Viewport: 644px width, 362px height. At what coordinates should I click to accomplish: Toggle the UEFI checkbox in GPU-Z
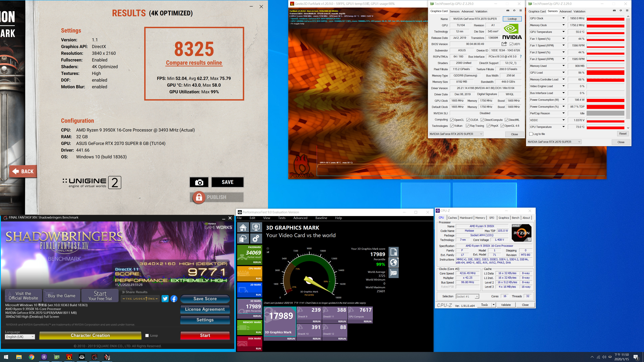coord(512,44)
